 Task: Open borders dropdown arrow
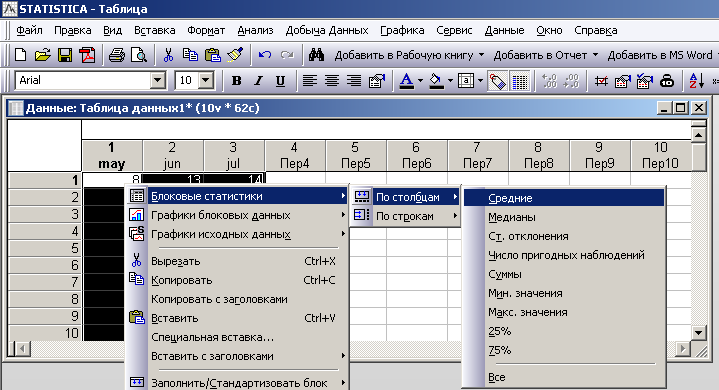point(480,81)
